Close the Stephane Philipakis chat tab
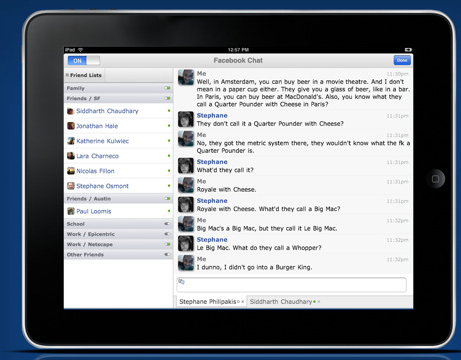Viewport: 461px width, 360px height. coord(243,302)
